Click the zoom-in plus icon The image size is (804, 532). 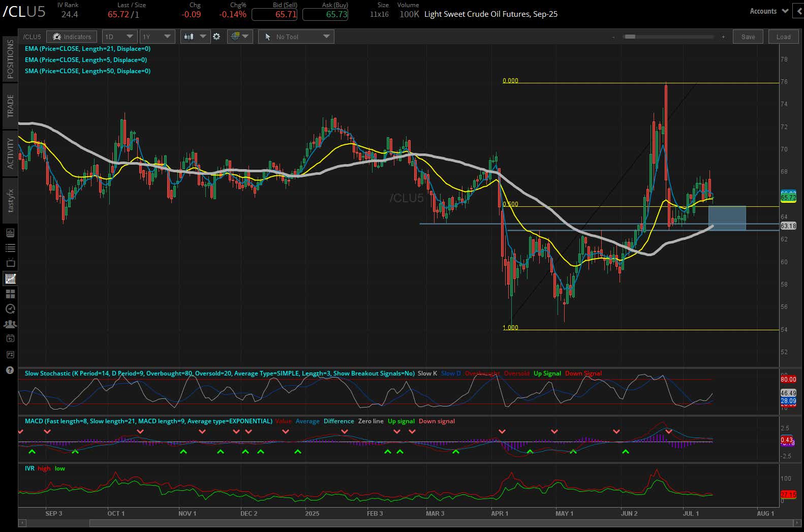click(723, 37)
